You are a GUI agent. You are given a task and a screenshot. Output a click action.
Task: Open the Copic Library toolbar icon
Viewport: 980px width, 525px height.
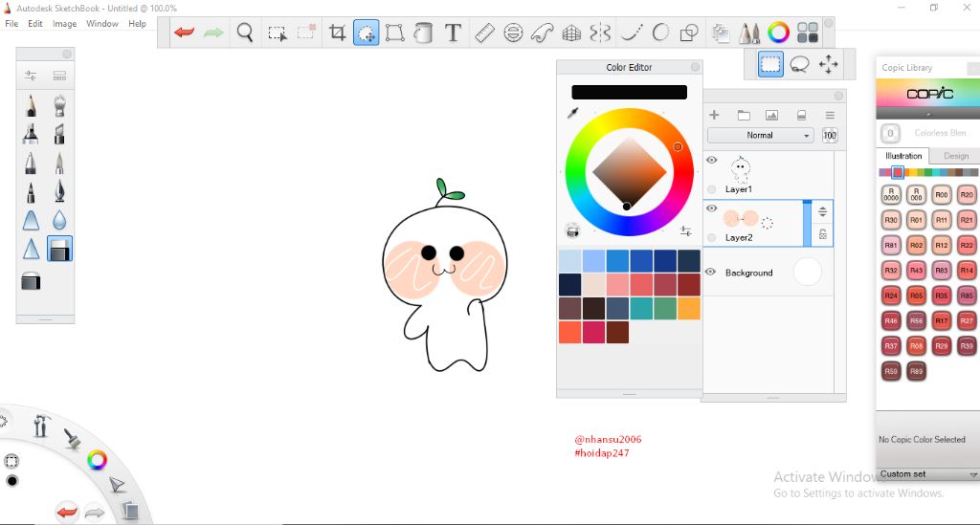pyautogui.click(x=808, y=33)
